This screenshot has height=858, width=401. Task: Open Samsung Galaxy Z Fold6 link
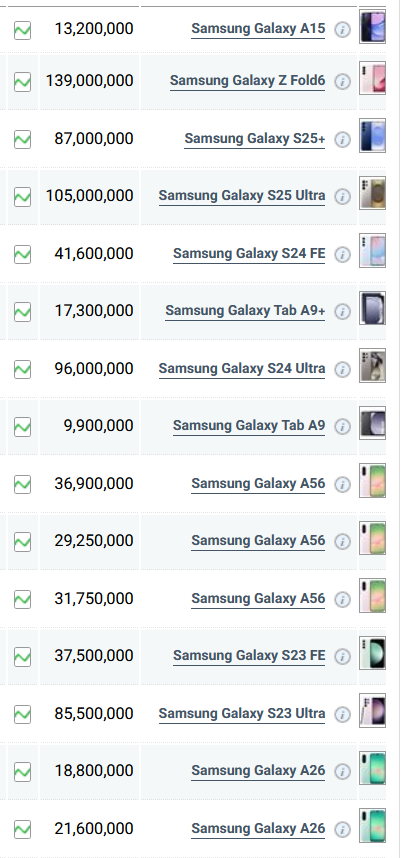tap(247, 81)
